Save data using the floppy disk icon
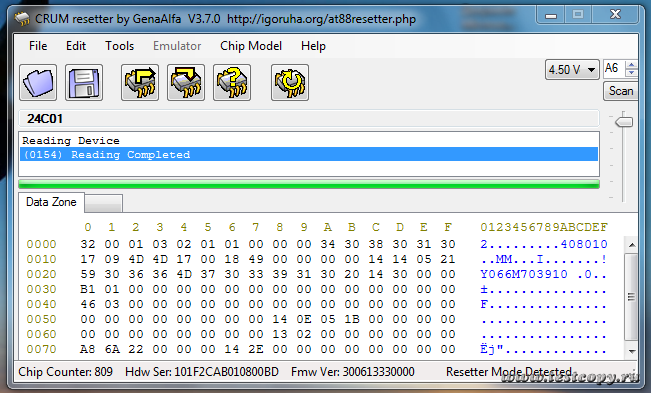 click(x=84, y=83)
